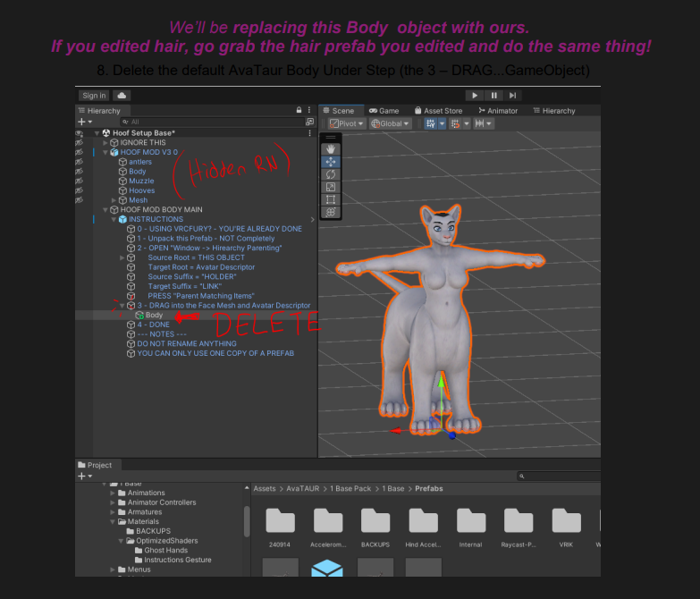Select the Rotate tool
Image resolution: width=700 pixels, height=599 pixels.
330,174
